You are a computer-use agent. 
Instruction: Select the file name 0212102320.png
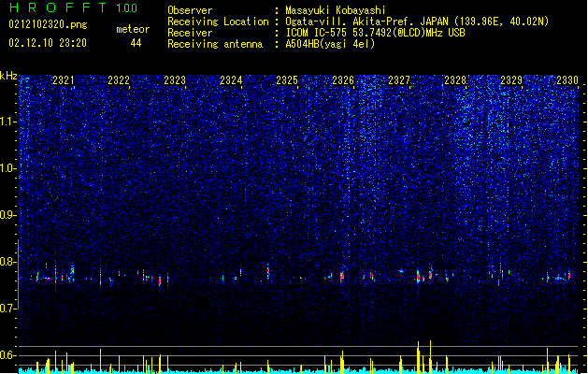[x=48, y=24]
